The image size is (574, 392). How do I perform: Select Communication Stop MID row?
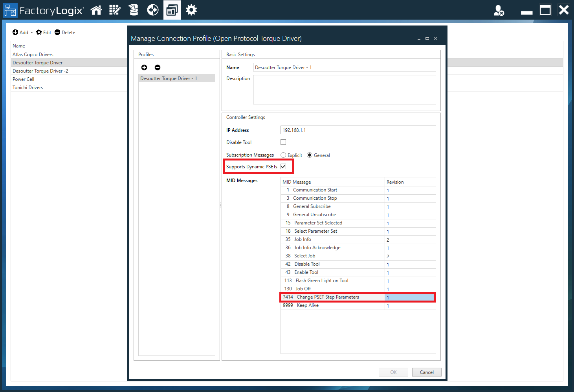click(x=358, y=198)
